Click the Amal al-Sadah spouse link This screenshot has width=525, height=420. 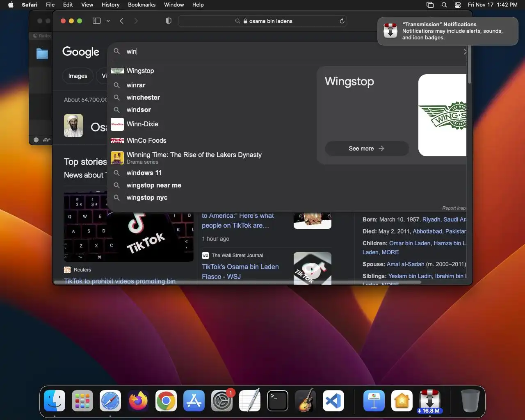405,264
